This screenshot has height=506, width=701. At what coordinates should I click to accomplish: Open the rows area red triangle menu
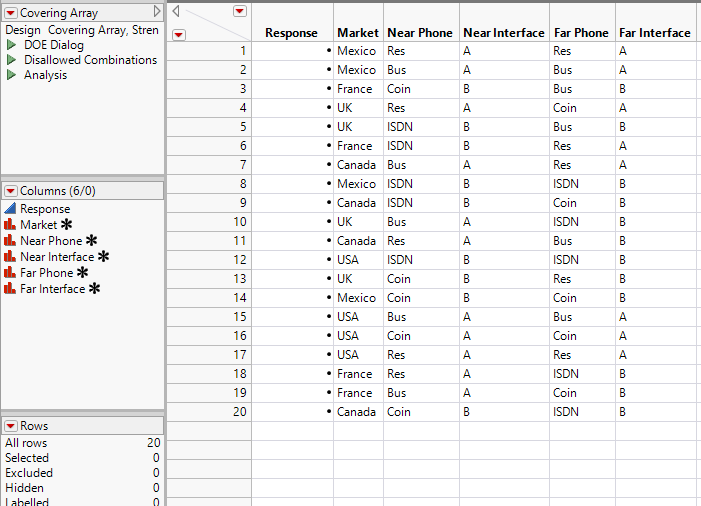coord(179,35)
